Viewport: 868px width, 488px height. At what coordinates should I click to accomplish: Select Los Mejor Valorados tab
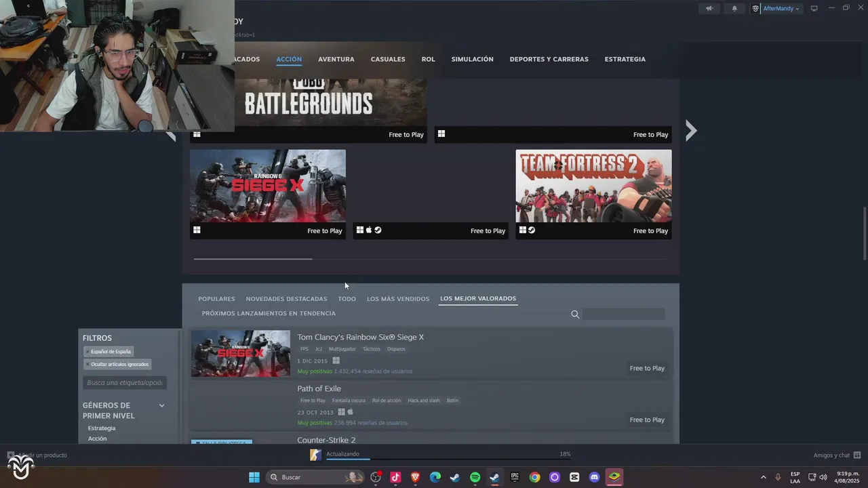[x=478, y=299]
